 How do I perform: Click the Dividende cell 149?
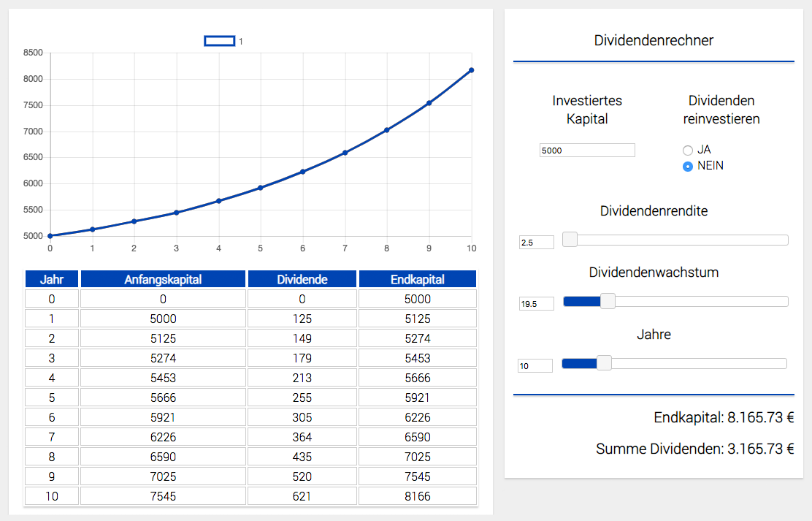(302, 338)
